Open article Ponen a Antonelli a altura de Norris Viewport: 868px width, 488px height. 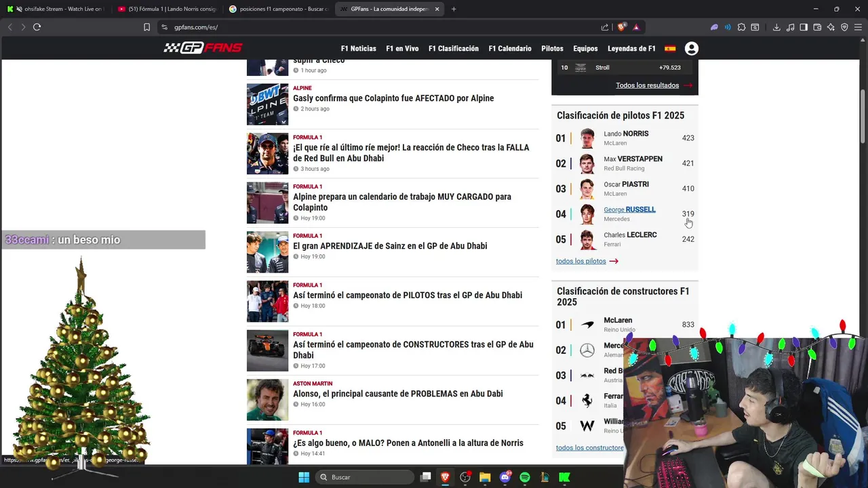(x=408, y=443)
